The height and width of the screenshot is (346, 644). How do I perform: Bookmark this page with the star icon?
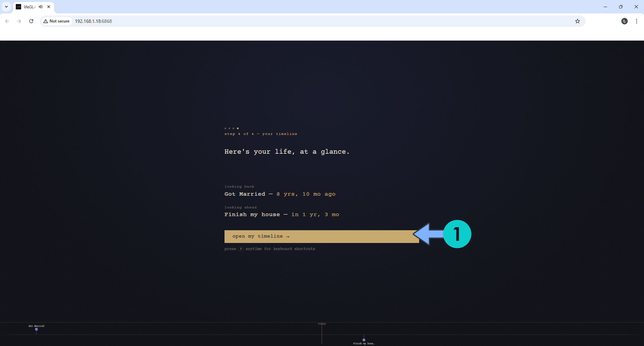(577, 21)
